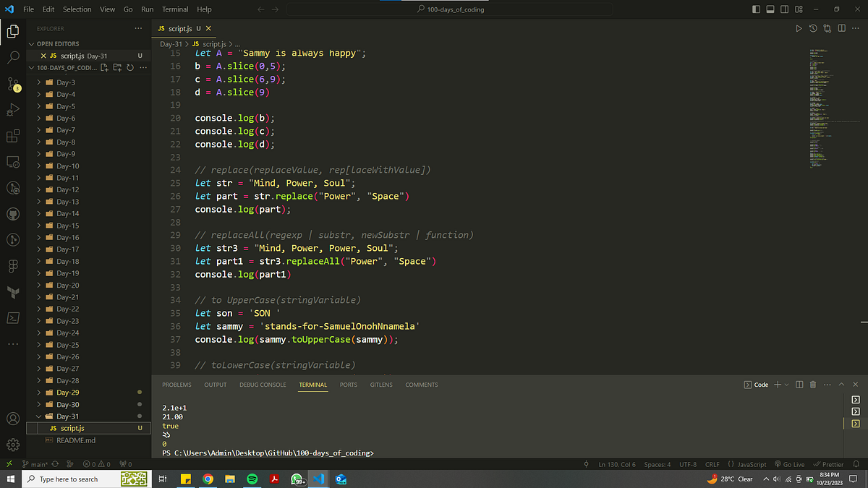868x488 pixels.
Task: Open Google Chrome from the taskbar
Action: pyautogui.click(x=208, y=479)
